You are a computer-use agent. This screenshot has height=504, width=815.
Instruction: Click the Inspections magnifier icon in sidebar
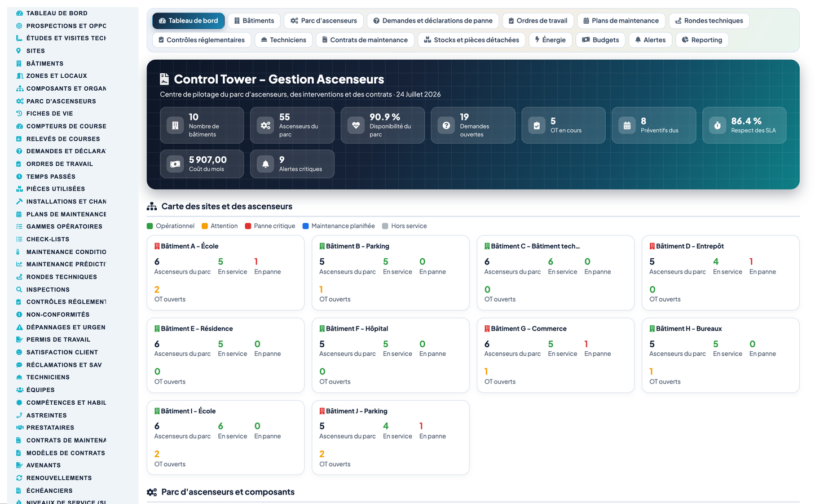click(x=19, y=289)
